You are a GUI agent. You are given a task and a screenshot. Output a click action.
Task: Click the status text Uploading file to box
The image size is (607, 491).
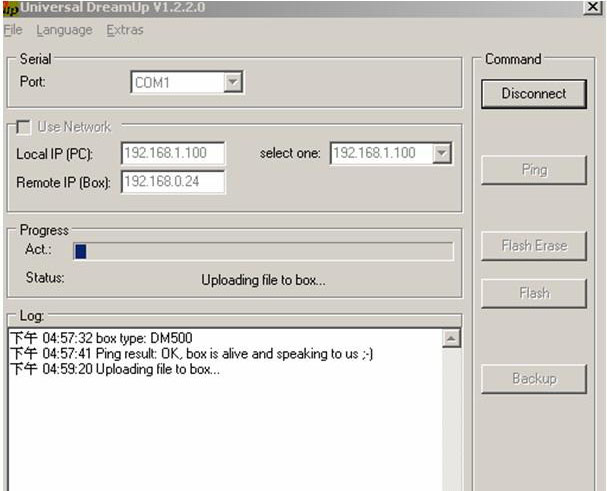(x=263, y=280)
